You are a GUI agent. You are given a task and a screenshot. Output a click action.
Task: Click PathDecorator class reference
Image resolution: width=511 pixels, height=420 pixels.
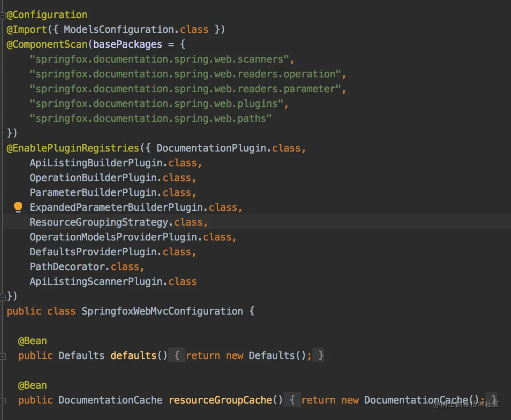tap(67, 267)
